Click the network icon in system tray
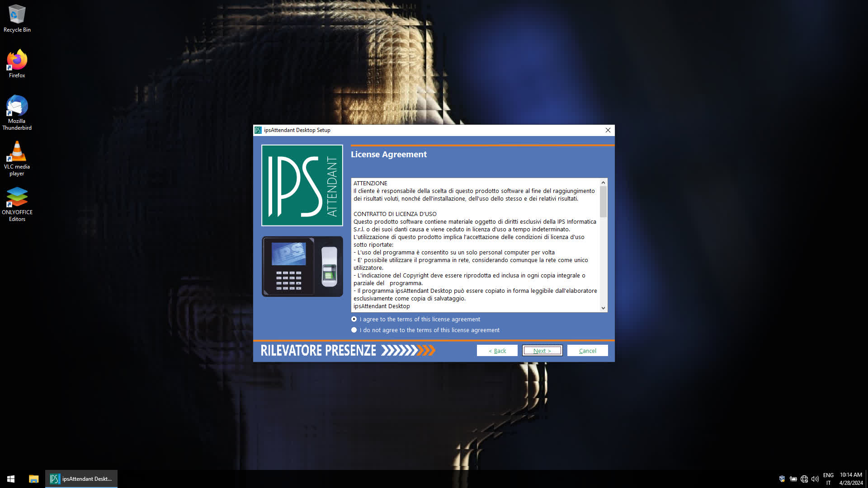This screenshot has height=488, width=868. [804, 479]
